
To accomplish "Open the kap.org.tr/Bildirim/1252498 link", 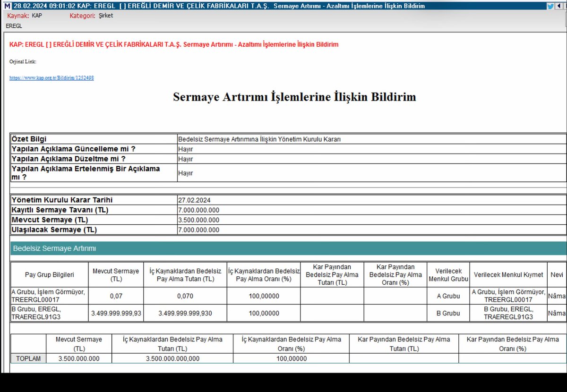I will pyautogui.click(x=52, y=77).
